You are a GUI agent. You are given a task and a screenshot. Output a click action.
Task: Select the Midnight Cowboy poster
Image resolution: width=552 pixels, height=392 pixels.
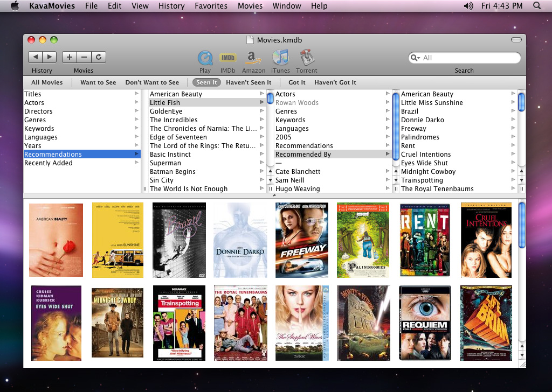118,323
